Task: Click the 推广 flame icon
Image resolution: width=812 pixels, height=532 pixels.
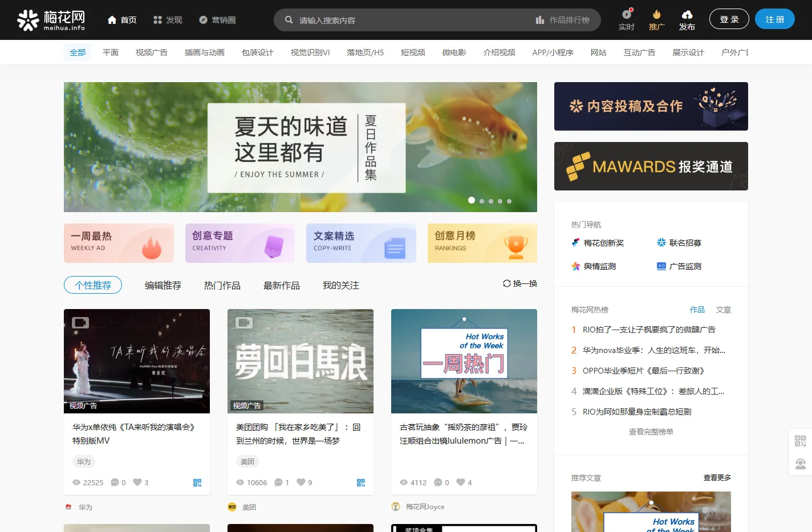Action: [x=657, y=14]
